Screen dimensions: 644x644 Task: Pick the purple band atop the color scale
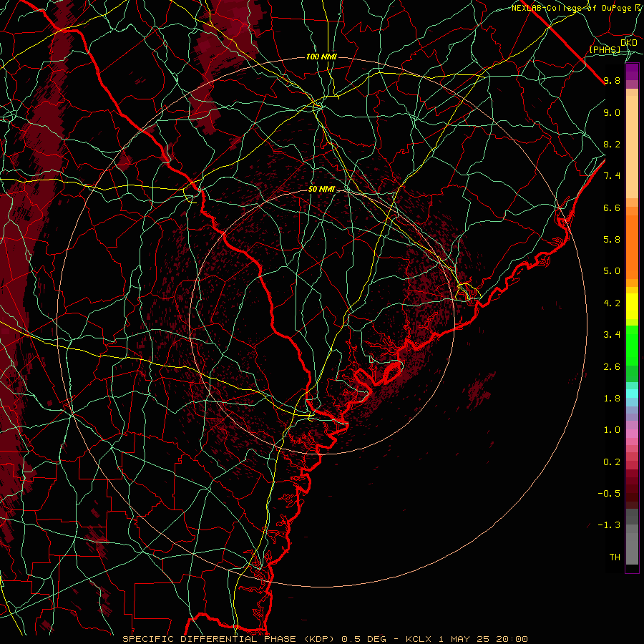coord(632,72)
